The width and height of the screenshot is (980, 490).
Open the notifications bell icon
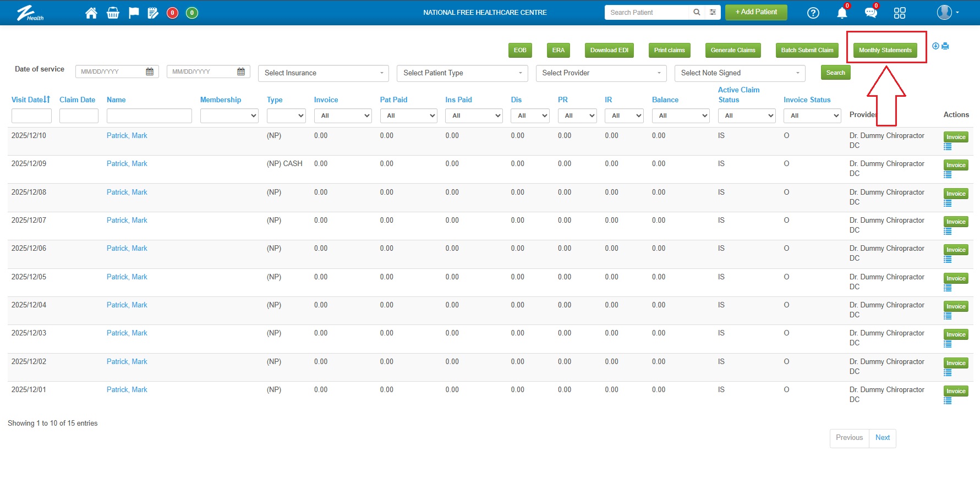[x=842, y=13]
